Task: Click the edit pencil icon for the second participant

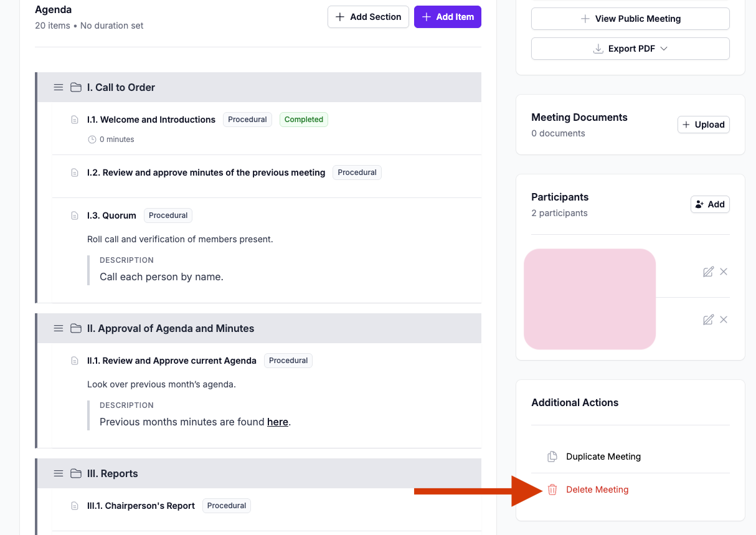Action: point(708,320)
